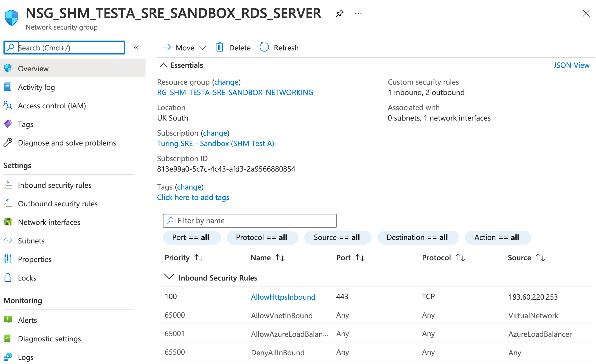Open the Action == all filter
The width and height of the screenshot is (596, 364).
tap(498, 238)
